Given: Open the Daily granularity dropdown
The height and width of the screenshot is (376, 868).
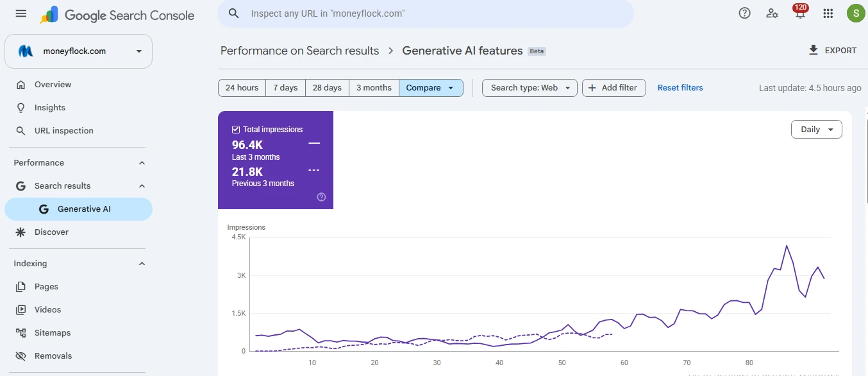Looking at the screenshot, I should (817, 130).
